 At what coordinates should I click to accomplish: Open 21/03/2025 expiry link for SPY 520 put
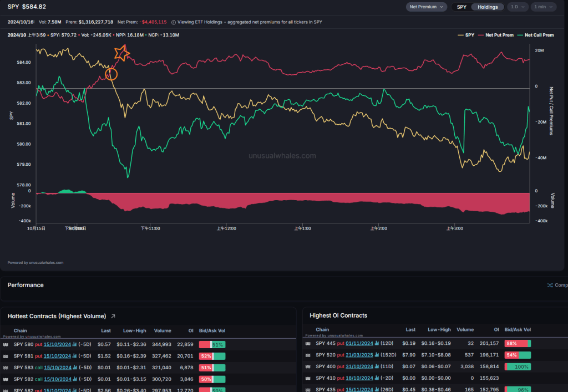[359, 355]
